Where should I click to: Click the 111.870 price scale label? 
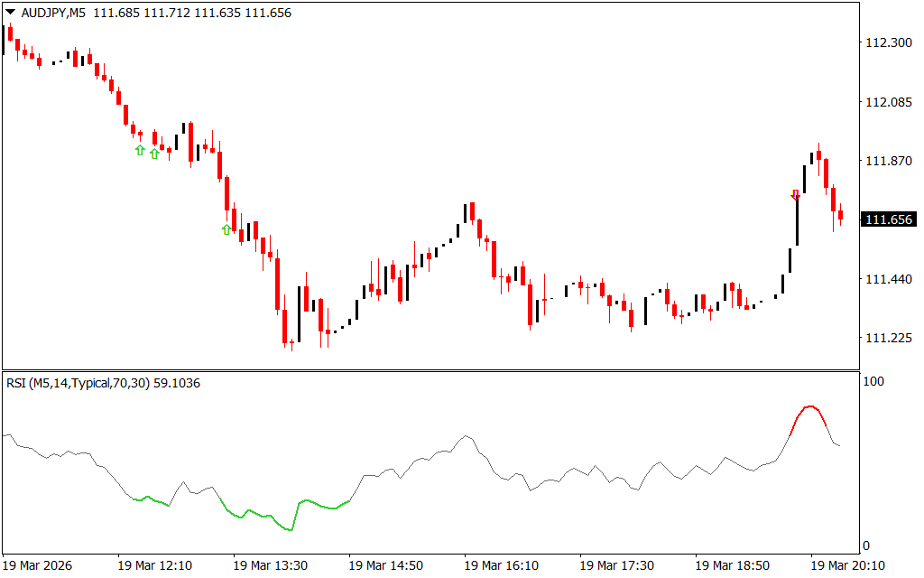point(889,161)
